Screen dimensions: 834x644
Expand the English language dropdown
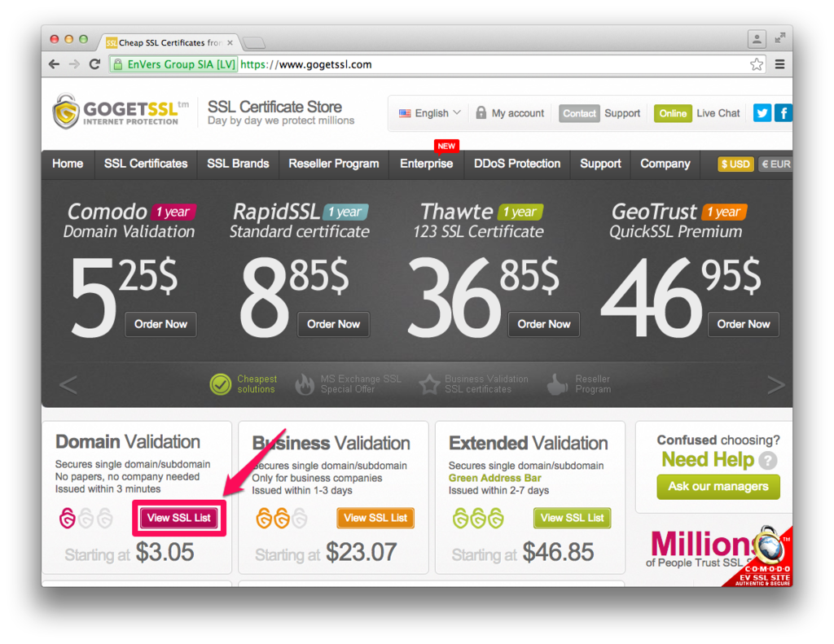[x=430, y=113]
